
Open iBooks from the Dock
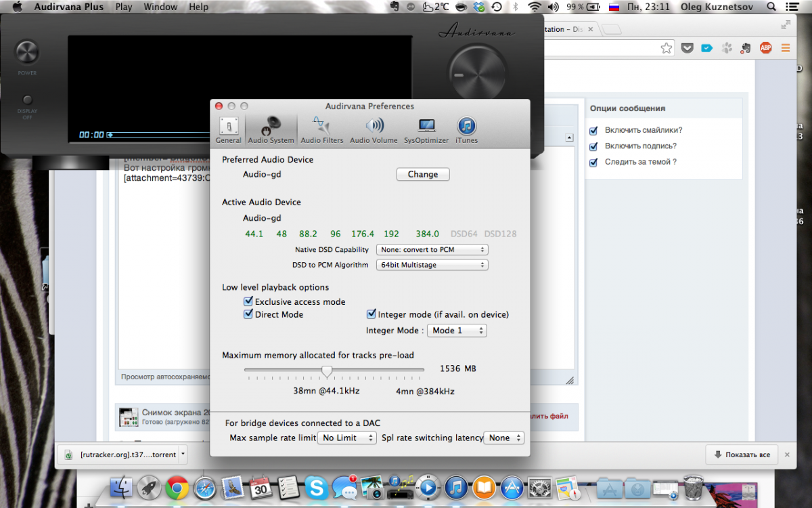[x=484, y=488]
